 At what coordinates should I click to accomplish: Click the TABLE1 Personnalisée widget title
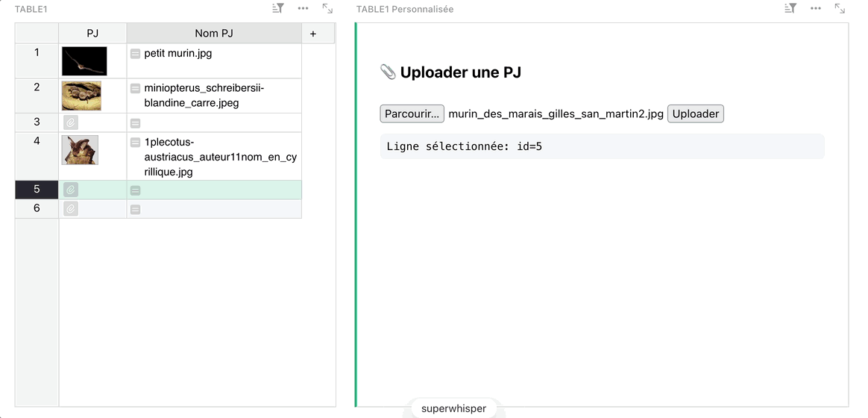[x=405, y=9]
